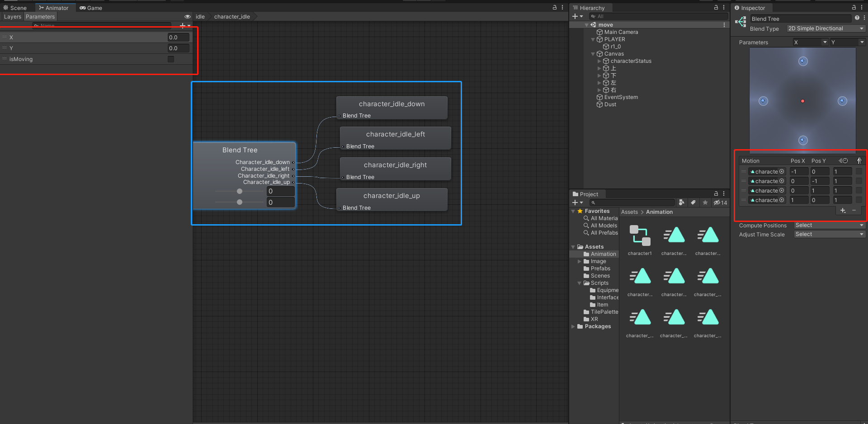Viewport: 868px width, 424px height.
Task: Click the blend threshold slider handle in Blend Tree node
Action: coord(239,191)
